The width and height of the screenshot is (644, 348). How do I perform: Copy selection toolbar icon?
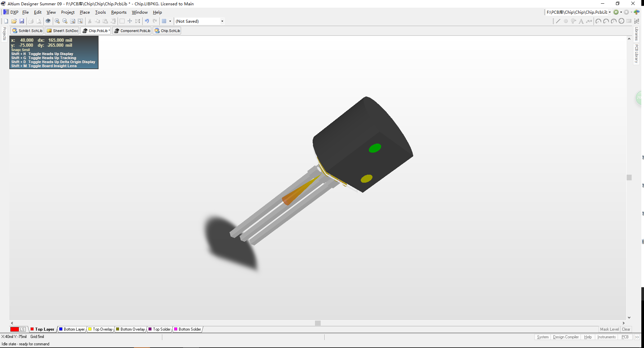click(97, 21)
